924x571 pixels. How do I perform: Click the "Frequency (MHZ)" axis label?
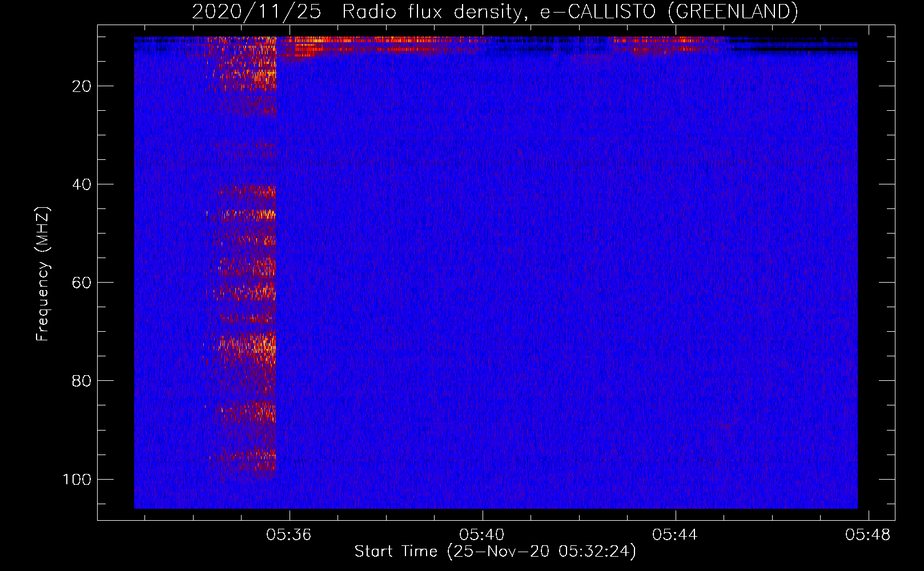pyautogui.click(x=43, y=274)
